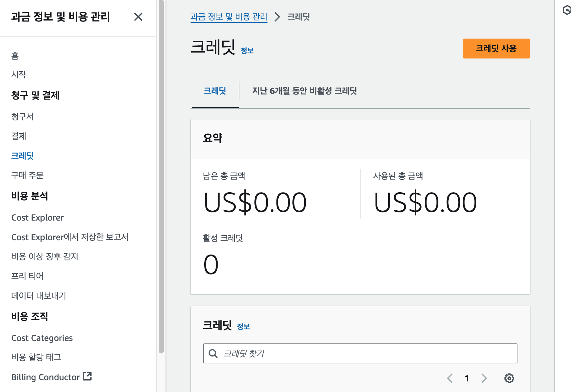Focus the 크레딧 찾기 search field
The height and width of the screenshot is (392, 571).
pos(367,353)
